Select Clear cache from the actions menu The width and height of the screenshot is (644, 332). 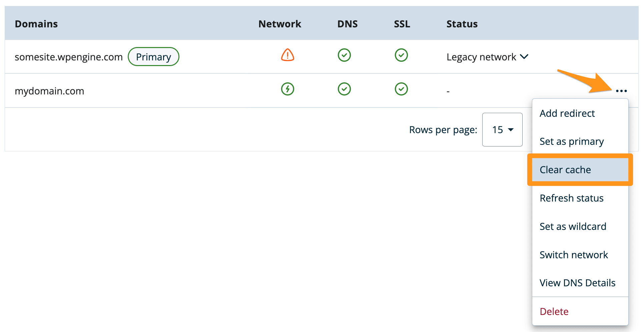point(565,170)
